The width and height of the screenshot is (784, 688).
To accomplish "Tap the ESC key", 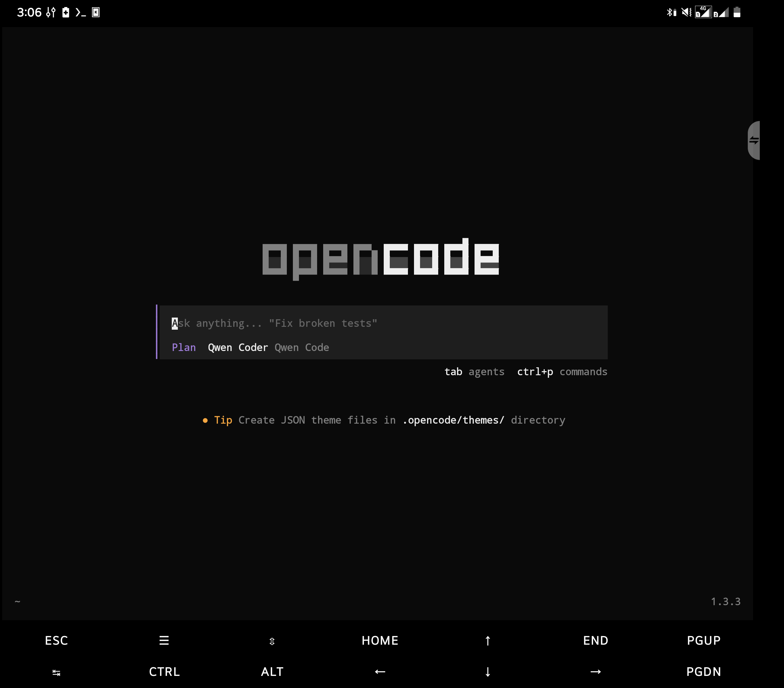I will [56, 641].
